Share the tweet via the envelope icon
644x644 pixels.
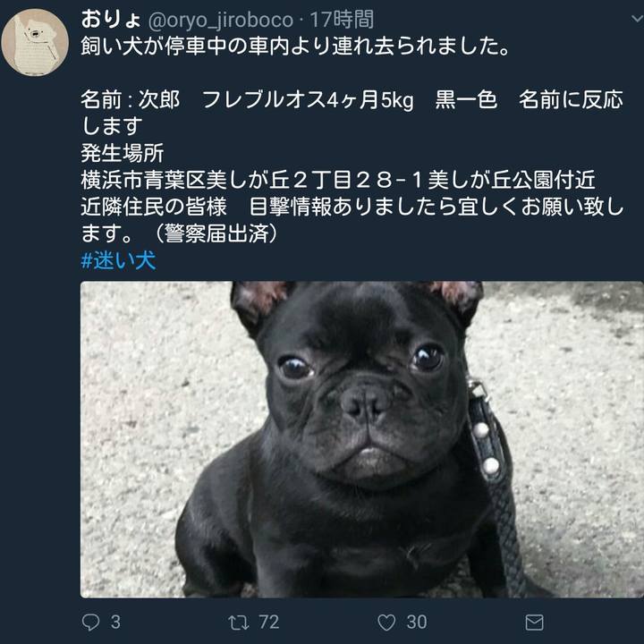534,623
